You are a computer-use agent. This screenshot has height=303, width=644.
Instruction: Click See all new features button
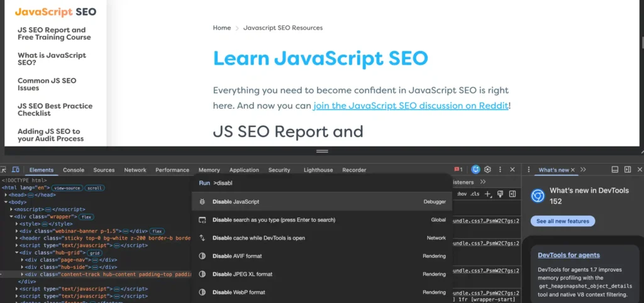point(563,221)
